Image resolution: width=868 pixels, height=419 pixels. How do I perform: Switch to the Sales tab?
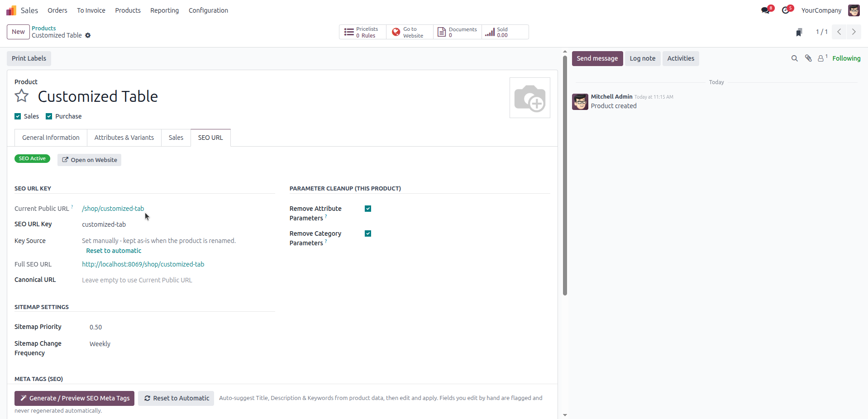point(176,138)
